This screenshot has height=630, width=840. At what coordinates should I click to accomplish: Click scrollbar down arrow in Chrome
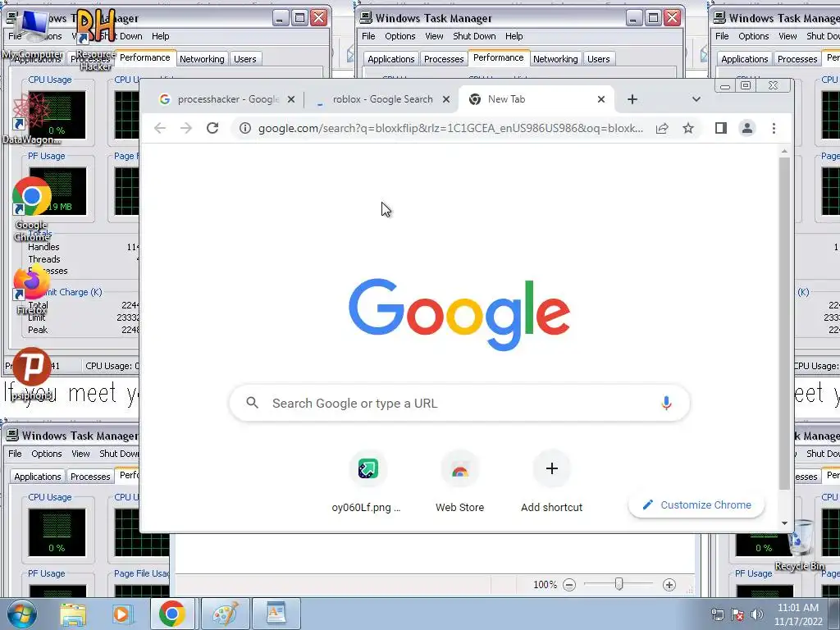coord(784,523)
